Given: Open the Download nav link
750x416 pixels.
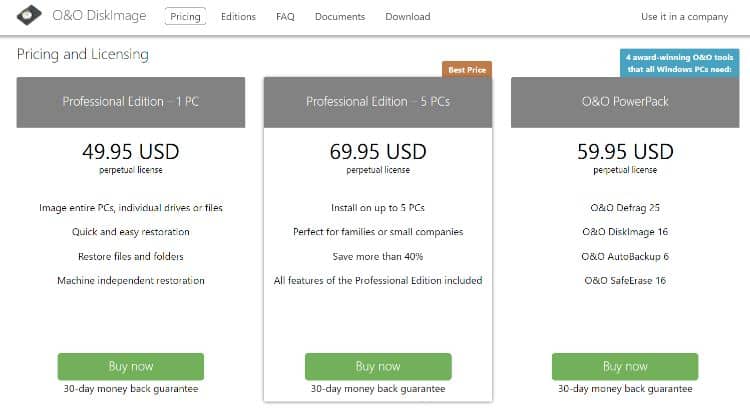Looking at the screenshot, I should point(407,17).
